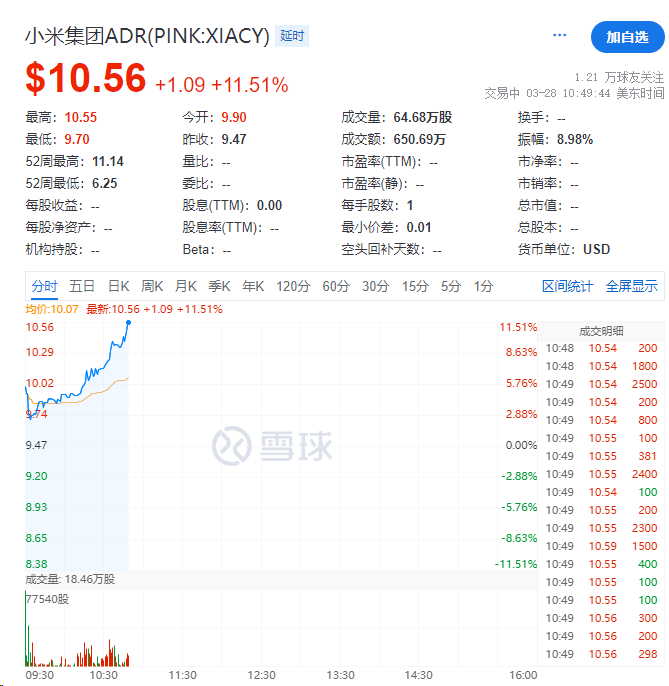The height and width of the screenshot is (686, 669).
Task: Click the 延时 delayed-quote badge
Action: 292,36
